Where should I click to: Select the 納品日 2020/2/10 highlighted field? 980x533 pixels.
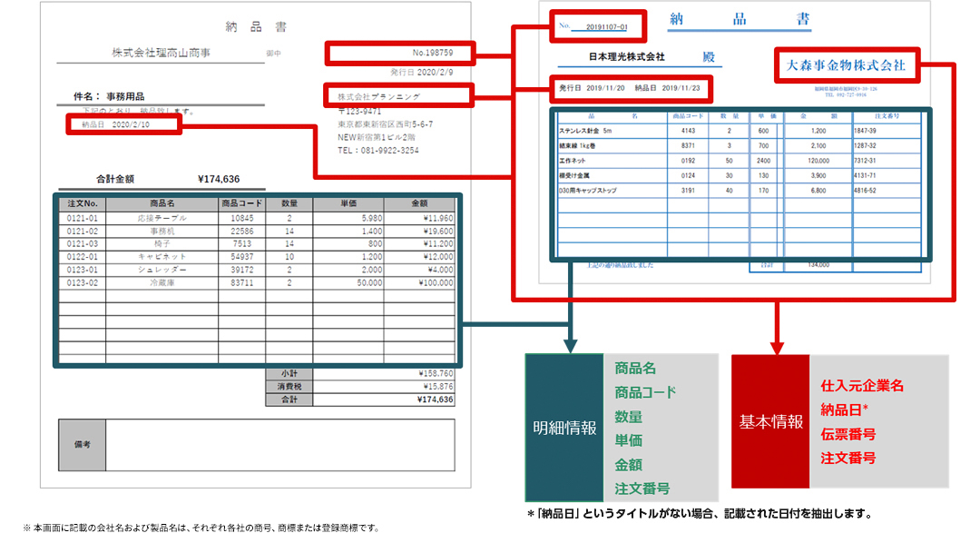click(123, 125)
